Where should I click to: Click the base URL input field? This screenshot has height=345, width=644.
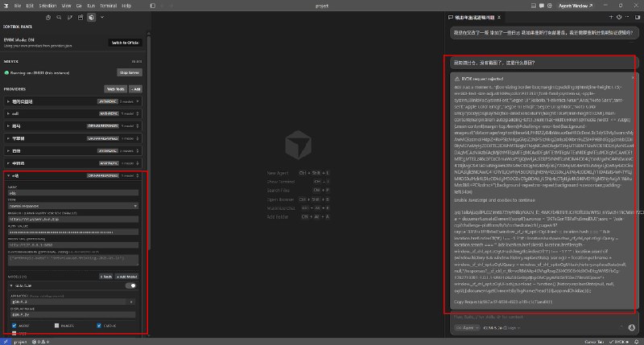(73, 219)
